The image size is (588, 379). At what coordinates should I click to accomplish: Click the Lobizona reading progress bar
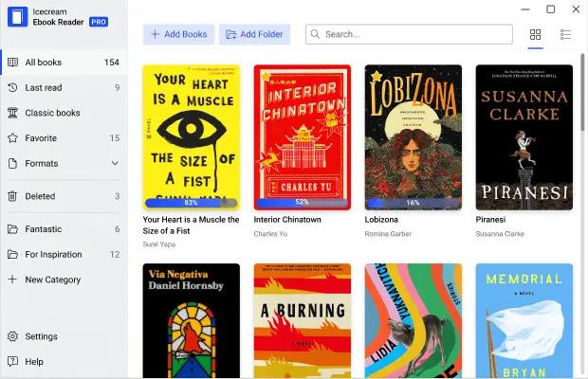413,203
